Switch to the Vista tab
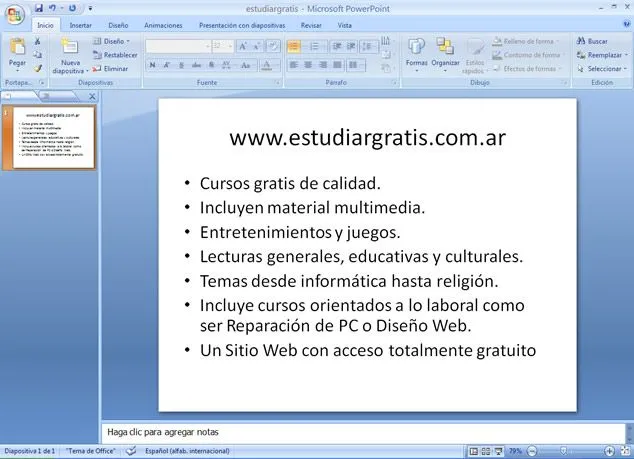This screenshot has width=634, height=459. pyautogui.click(x=344, y=25)
